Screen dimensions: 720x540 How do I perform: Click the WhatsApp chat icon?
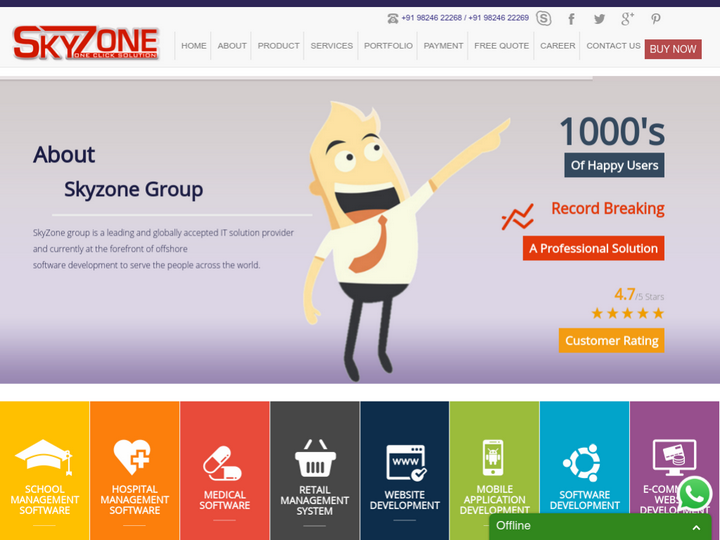click(x=694, y=494)
